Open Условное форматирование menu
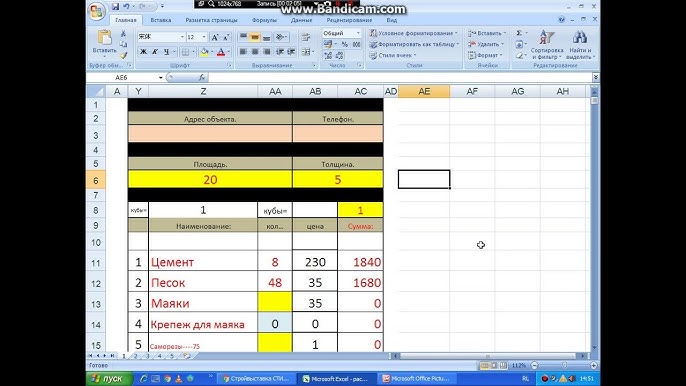This screenshot has height=386, width=686. [413, 33]
